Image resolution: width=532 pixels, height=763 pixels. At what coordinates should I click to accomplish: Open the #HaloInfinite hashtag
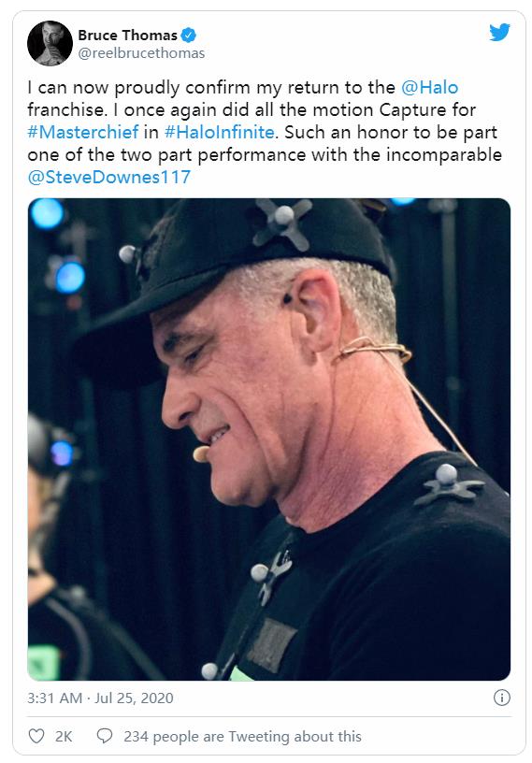(220, 133)
